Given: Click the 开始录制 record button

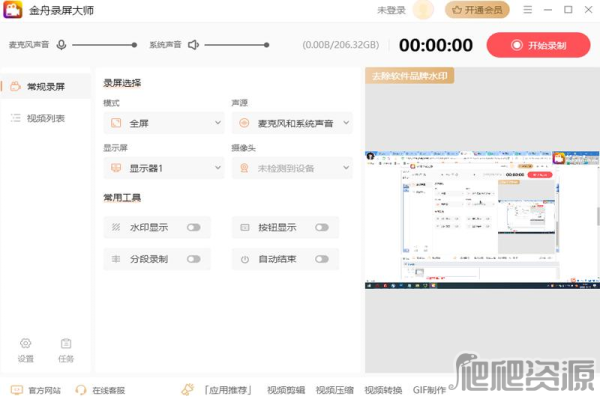Looking at the screenshot, I should [x=538, y=45].
